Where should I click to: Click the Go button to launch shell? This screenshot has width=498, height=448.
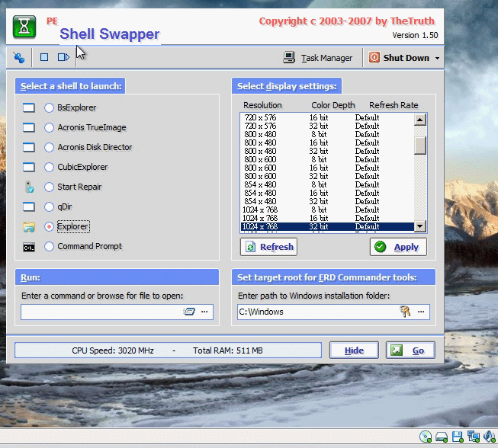click(x=410, y=350)
